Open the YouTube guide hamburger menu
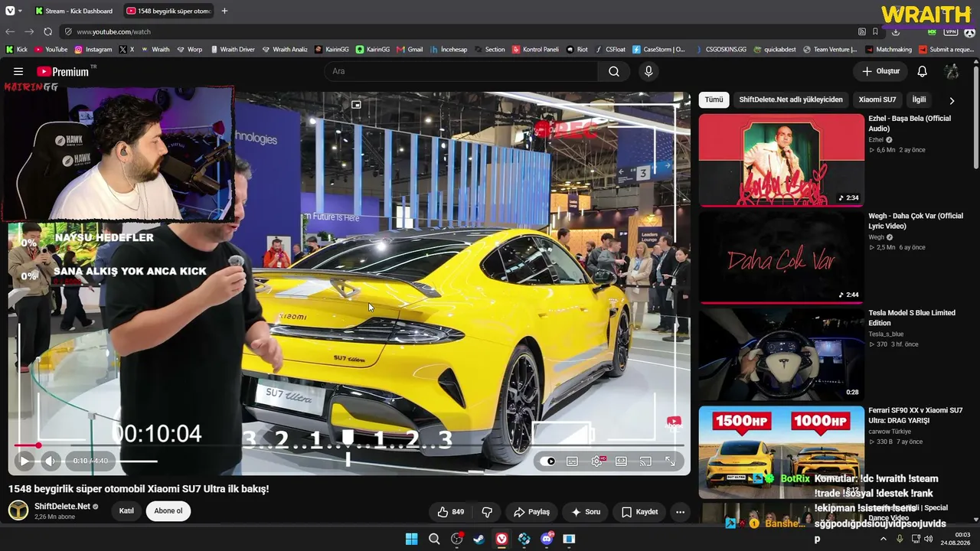The height and width of the screenshot is (551, 980). pyautogui.click(x=18, y=71)
